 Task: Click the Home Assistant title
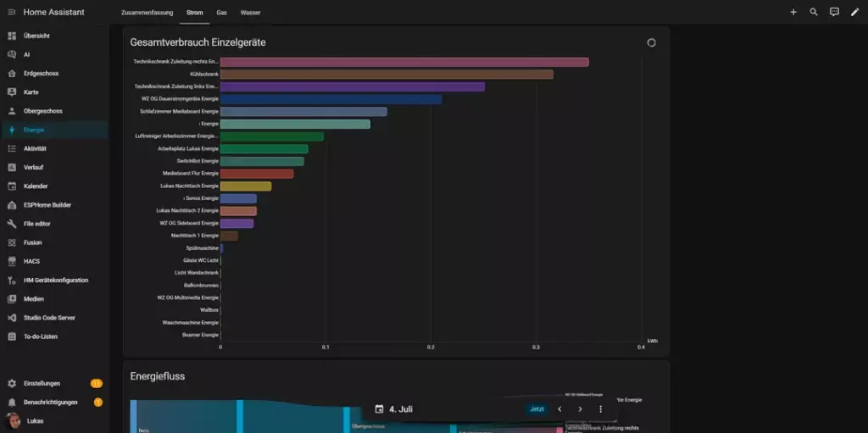click(x=53, y=12)
